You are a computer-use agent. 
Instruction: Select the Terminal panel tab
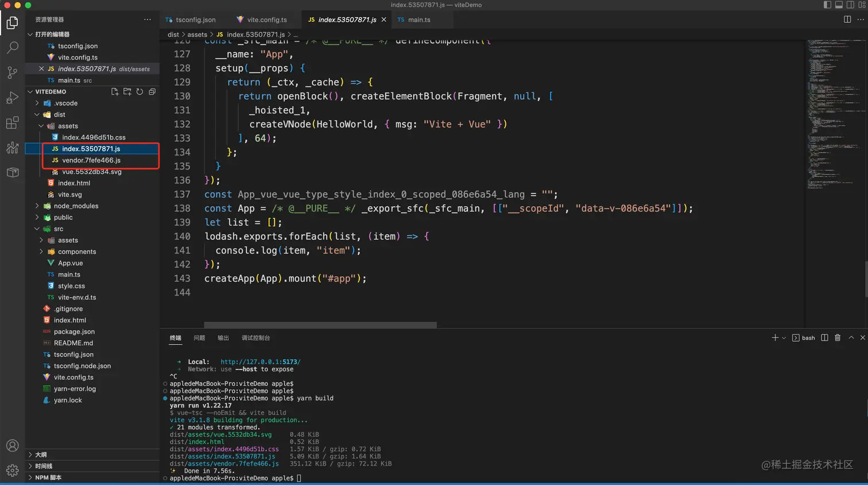pos(176,338)
